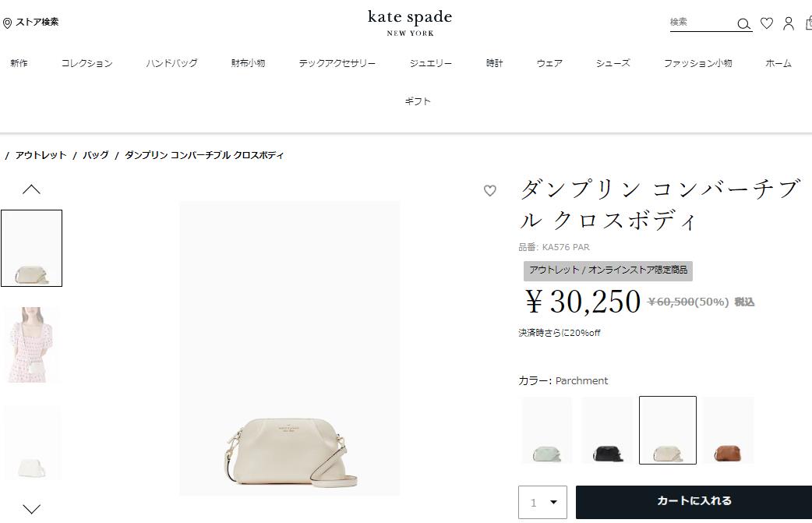Image resolution: width=812 pixels, height=523 pixels.
Task: Click the kate spade New York logo
Action: pos(410,22)
